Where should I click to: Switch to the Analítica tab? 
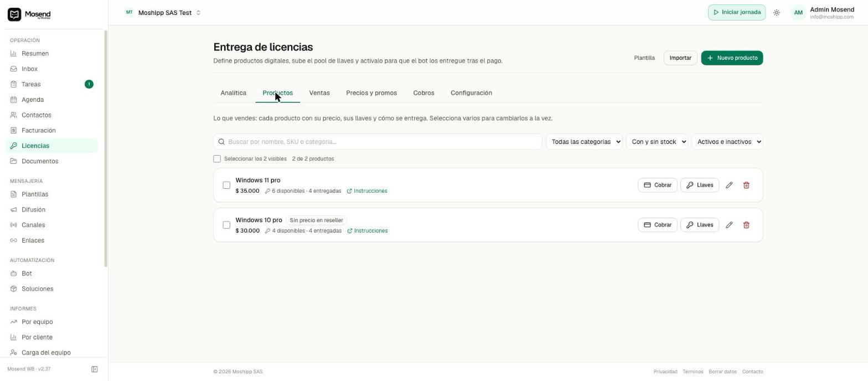click(x=233, y=93)
